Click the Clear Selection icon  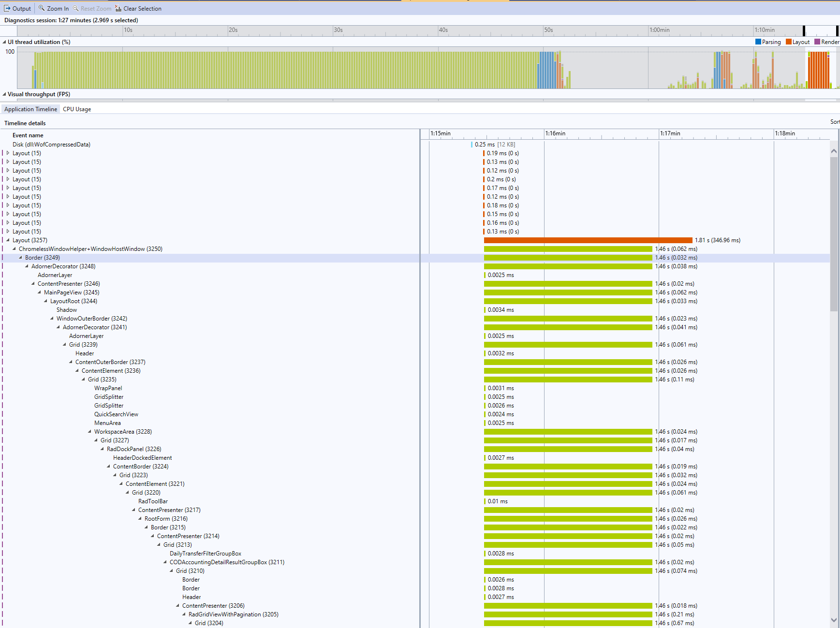point(118,9)
